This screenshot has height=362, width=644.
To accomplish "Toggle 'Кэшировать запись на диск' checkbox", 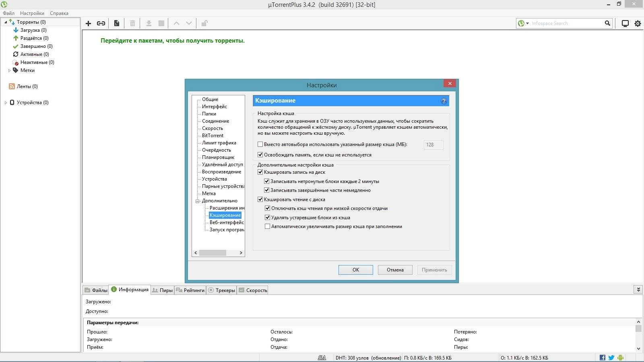I will pos(260,172).
